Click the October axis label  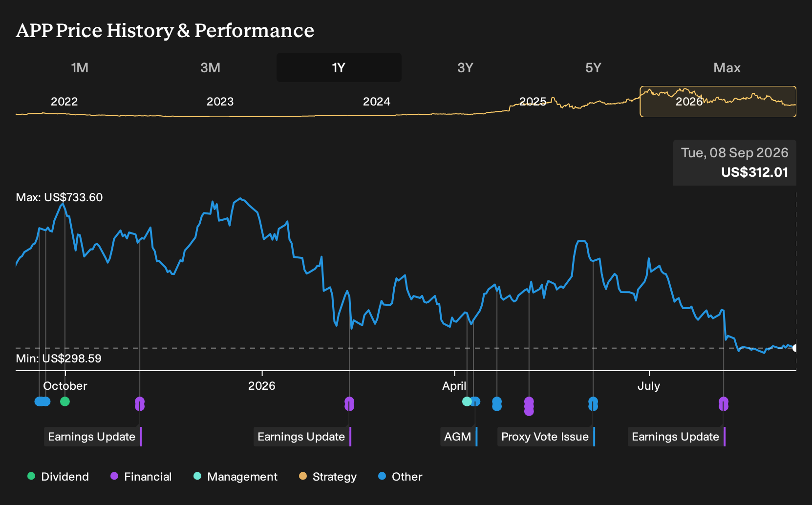[x=65, y=386]
